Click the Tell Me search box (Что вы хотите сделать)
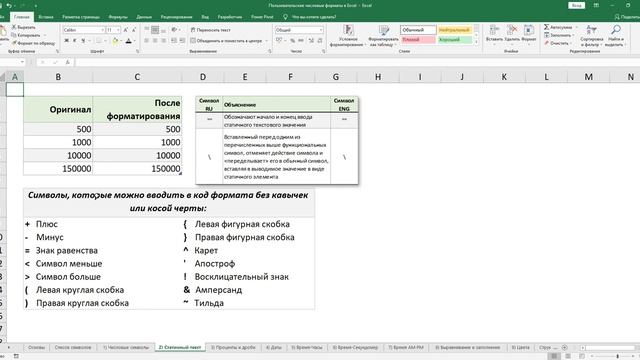This screenshot has height=360, width=640. pyautogui.click(x=310, y=17)
